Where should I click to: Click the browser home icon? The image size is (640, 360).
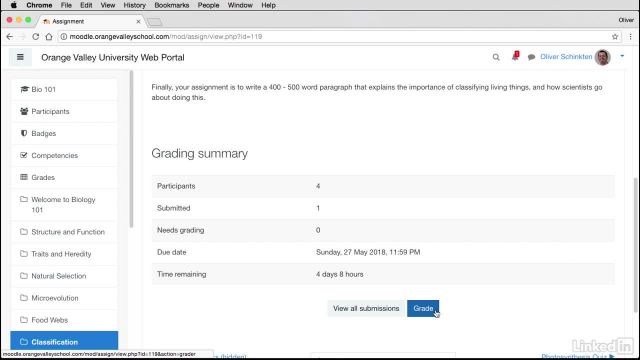pos(49,37)
